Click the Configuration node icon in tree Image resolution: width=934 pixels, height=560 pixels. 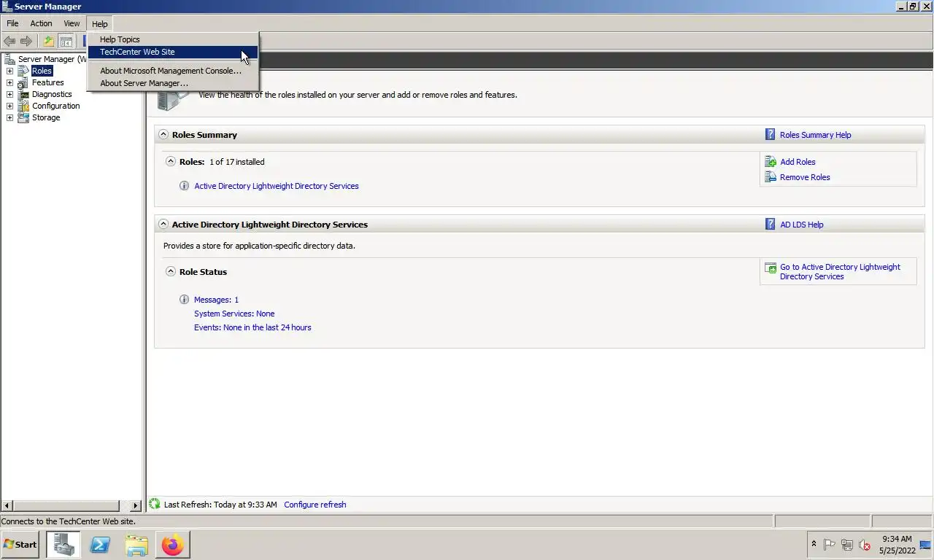pyautogui.click(x=23, y=106)
